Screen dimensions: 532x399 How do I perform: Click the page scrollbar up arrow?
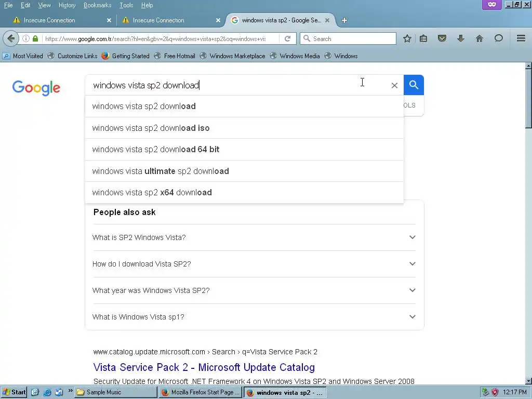[x=528, y=65]
